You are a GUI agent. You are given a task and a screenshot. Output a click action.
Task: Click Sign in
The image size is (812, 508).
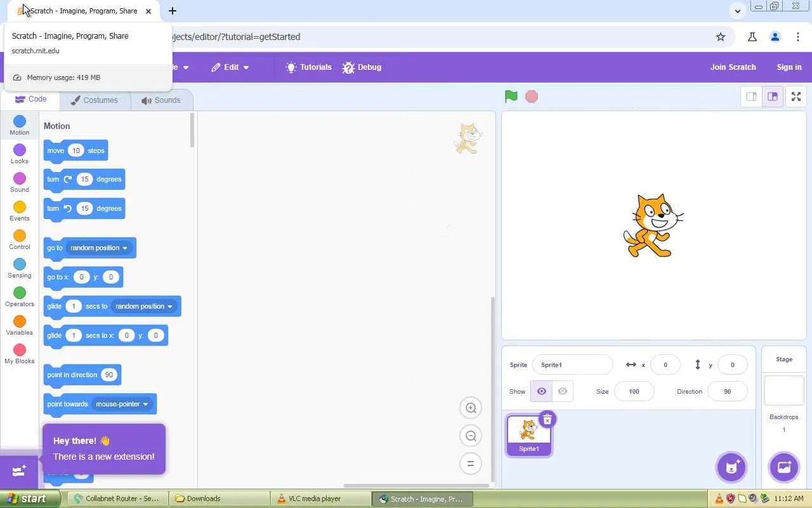tap(789, 67)
